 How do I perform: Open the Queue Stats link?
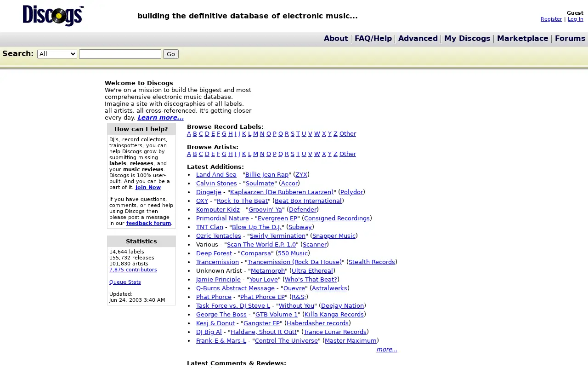pyautogui.click(x=125, y=282)
